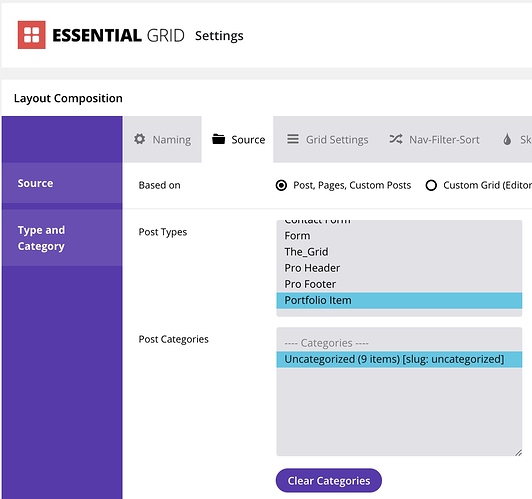Select Post, Pages, Custom Posts radio option
Image resolution: width=532 pixels, height=499 pixels.
point(281,186)
